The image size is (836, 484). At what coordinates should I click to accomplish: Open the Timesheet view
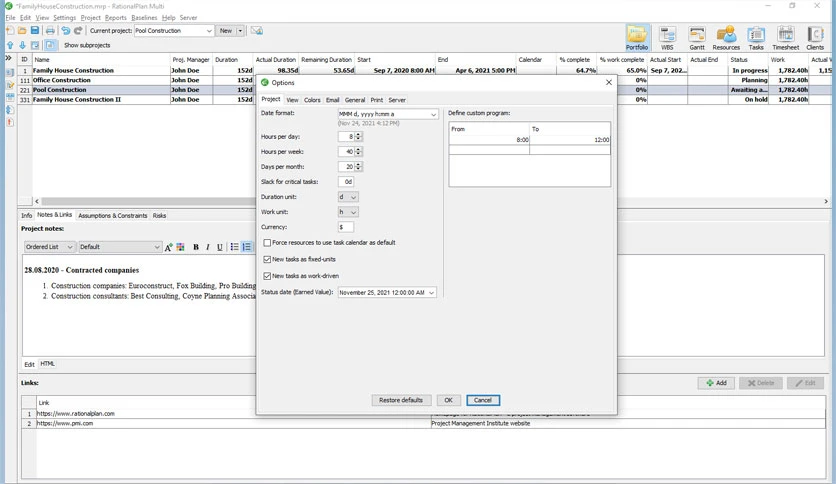(786, 37)
